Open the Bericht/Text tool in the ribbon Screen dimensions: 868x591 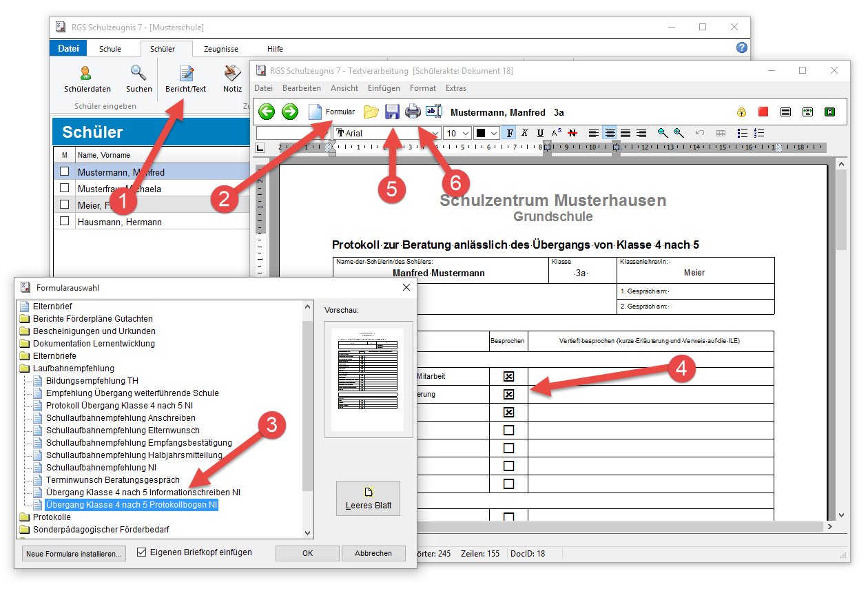point(185,79)
